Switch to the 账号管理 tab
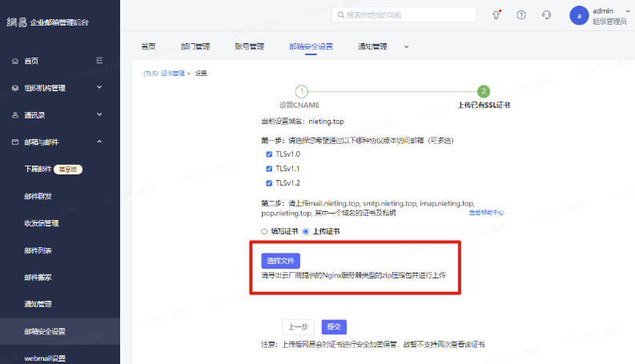 tap(249, 46)
